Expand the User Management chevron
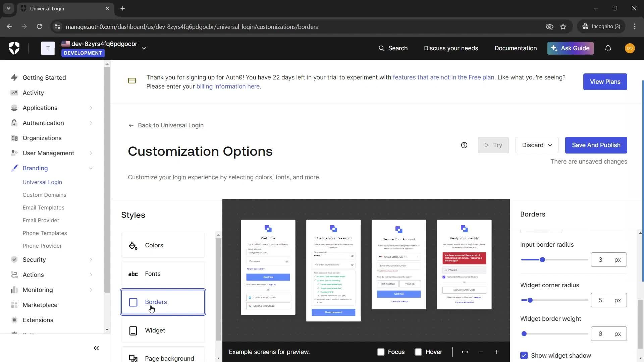 91,153
